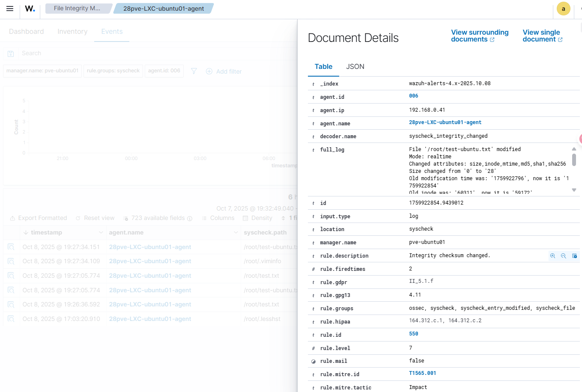Click the Wazuh logo home icon

30,9
